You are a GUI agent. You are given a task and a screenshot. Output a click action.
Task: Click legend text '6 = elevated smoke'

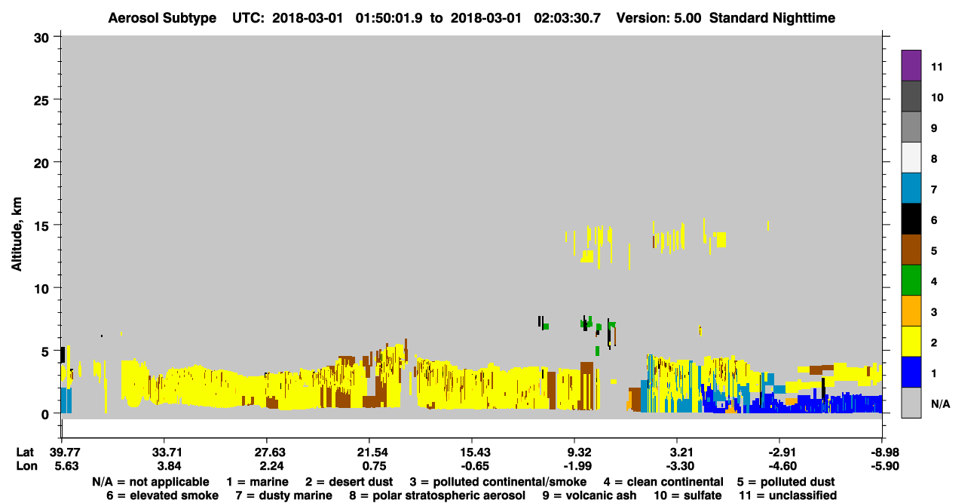(x=163, y=495)
